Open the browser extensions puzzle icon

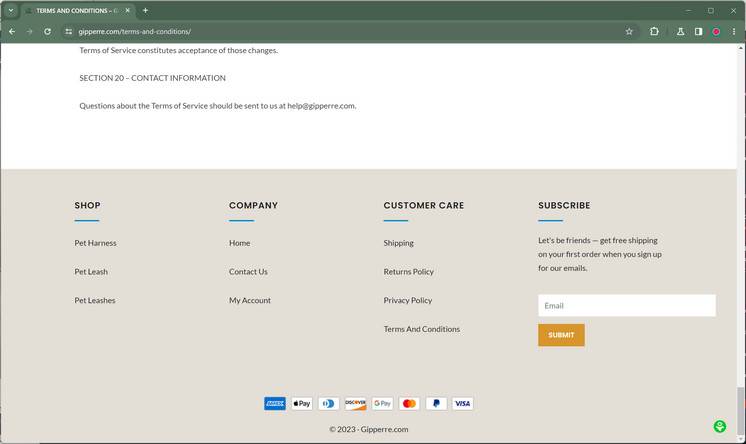(654, 31)
